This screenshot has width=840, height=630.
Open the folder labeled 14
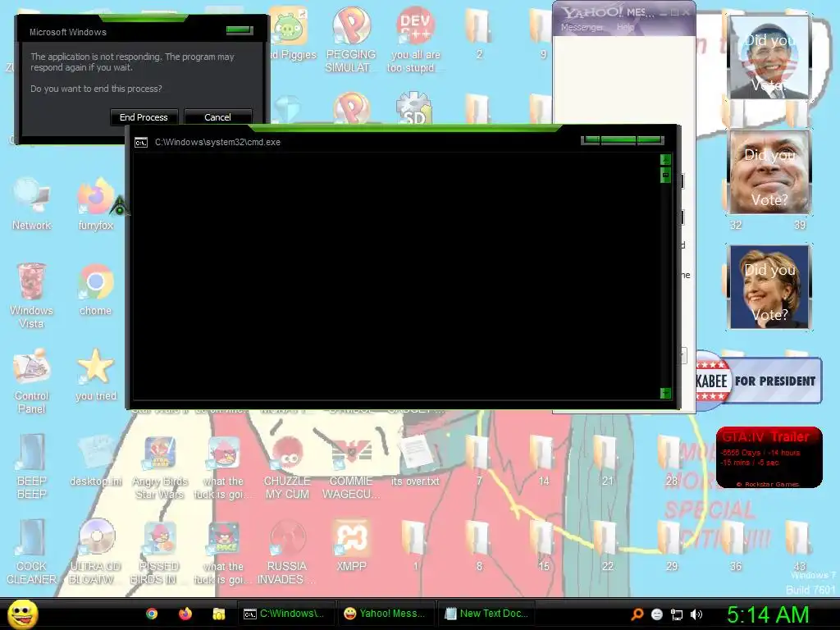point(543,461)
